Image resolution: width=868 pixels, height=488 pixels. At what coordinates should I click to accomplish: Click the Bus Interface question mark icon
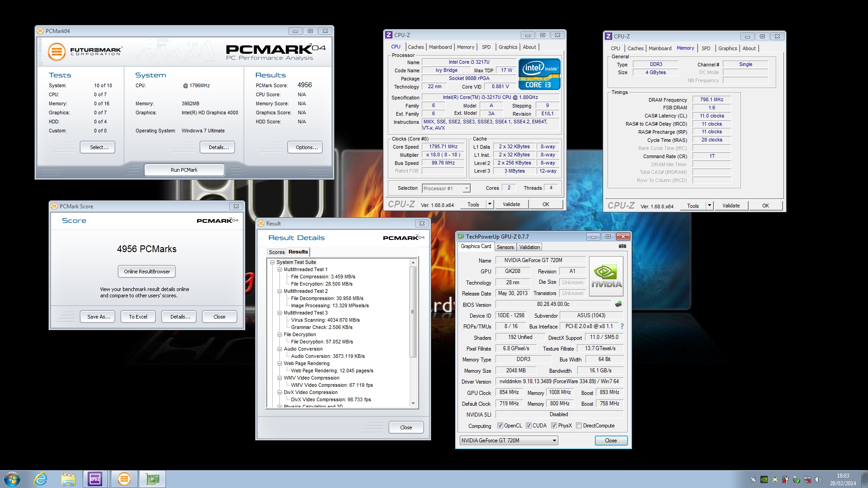pyautogui.click(x=622, y=326)
